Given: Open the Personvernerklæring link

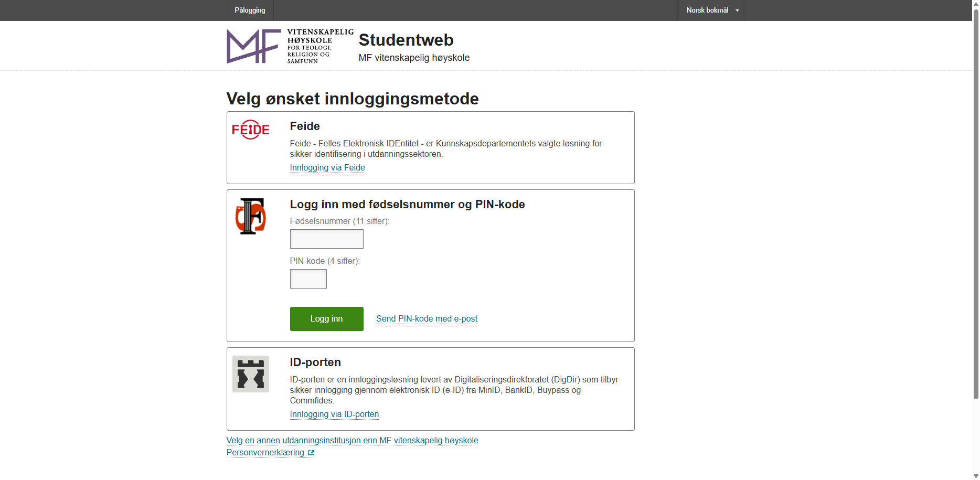Looking at the screenshot, I should 265,453.
